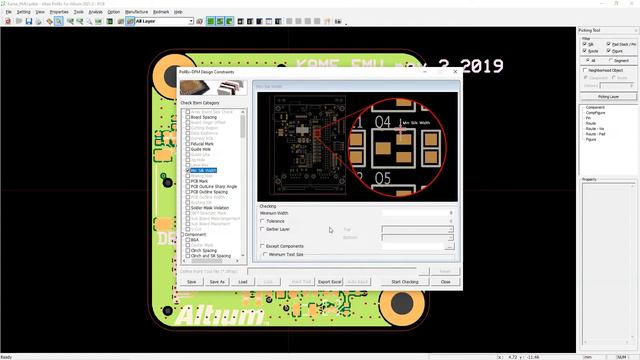The height and width of the screenshot is (360, 640).
Task: Click the folder icon left of the highlighted layer icon
Action: point(120,21)
